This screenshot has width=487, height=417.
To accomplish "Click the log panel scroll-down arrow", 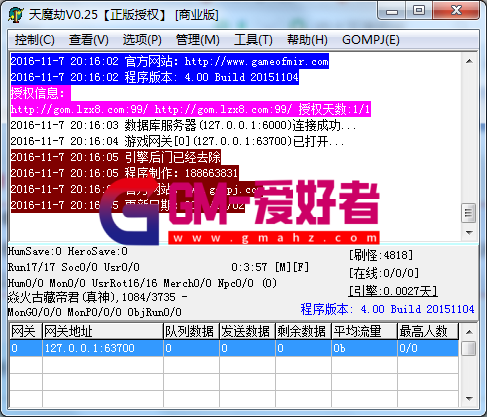I will coord(469,232).
